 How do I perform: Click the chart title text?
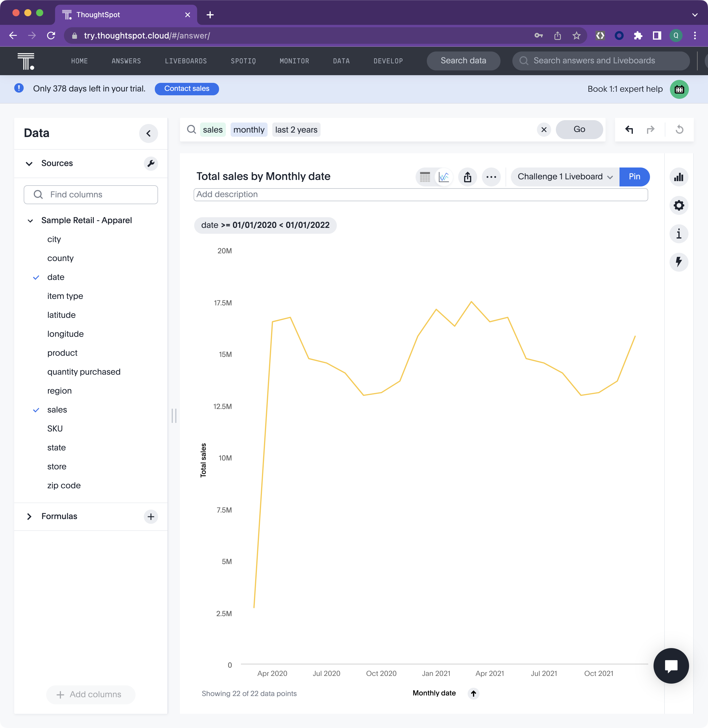click(x=263, y=176)
